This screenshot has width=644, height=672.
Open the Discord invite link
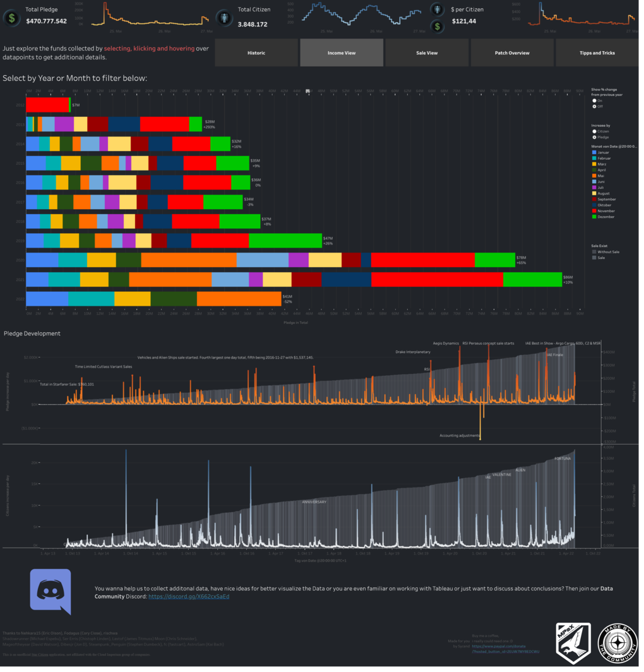(x=188, y=596)
